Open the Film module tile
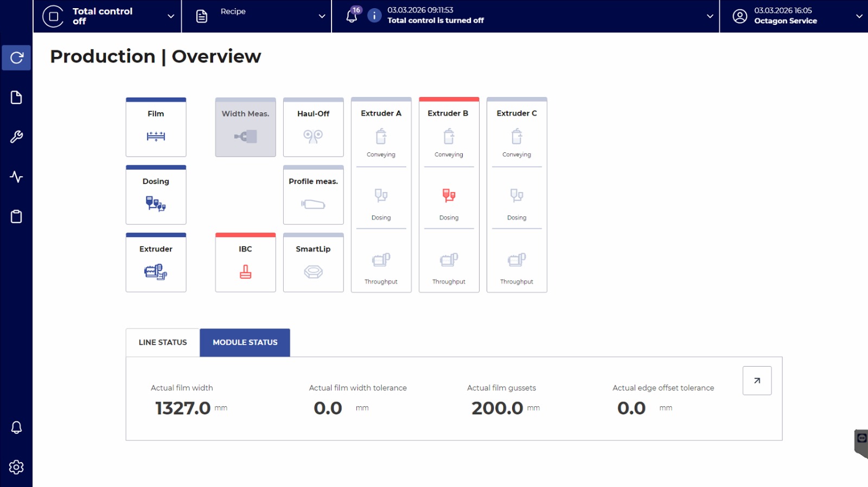The height and width of the screenshot is (487, 868). coord(156,128)
